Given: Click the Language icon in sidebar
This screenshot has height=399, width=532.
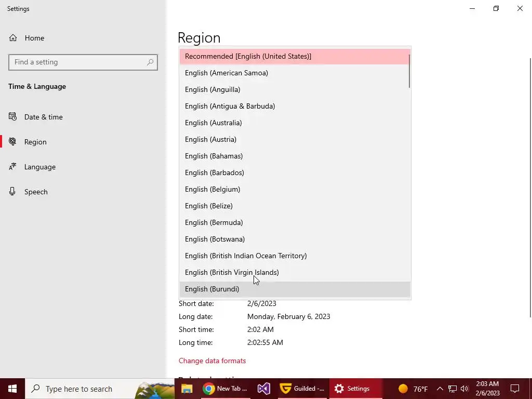Looking at the screenshot, I should [12, 167].
